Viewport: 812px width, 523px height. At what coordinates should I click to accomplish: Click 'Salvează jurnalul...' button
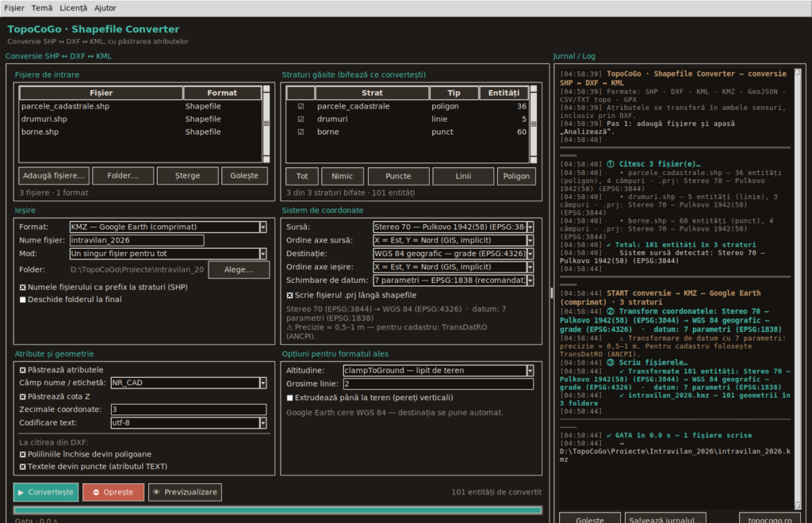click(x=665, y=517)
